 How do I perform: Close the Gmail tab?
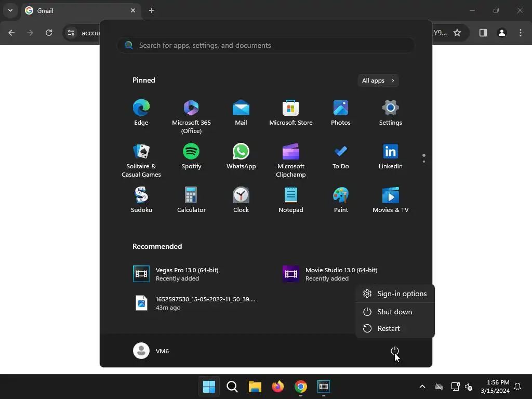[x=133, y=10]
